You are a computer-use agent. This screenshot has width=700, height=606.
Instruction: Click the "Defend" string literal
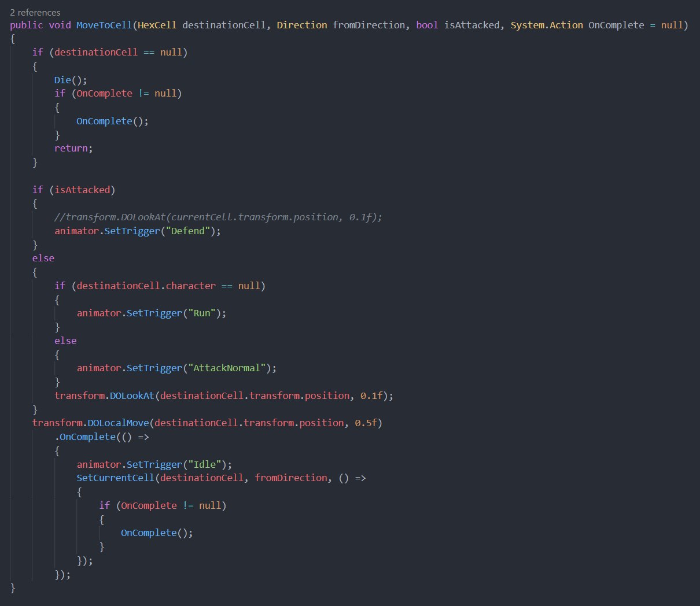click(188, 231)
